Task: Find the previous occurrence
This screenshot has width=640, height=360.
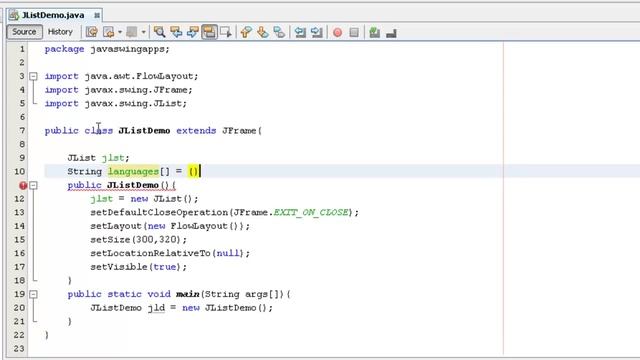Action: point(176,32)
